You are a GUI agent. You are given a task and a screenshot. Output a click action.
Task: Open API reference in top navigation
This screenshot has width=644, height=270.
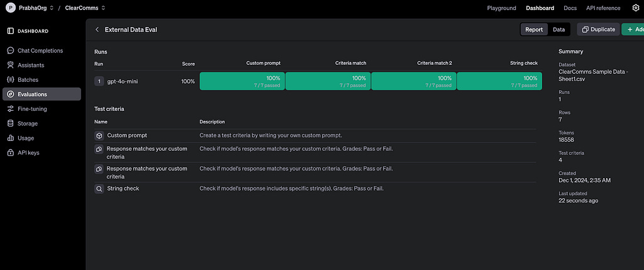coord(603,8)
